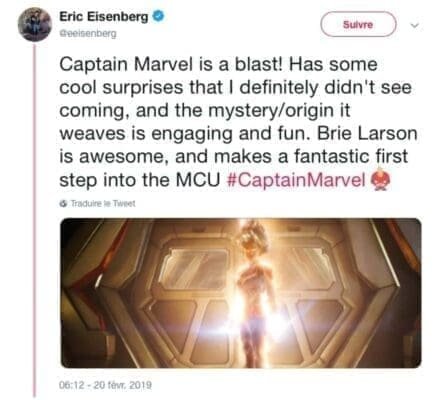Click the words 'mystery/origin' in the tweet
The width and height of the screenshot is (445, 400).
[271, 111]
